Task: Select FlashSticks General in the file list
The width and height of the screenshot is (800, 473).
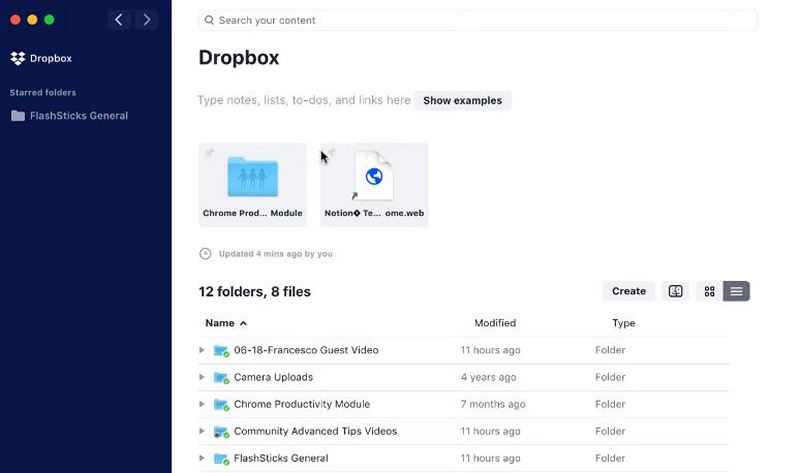Action: [x=281, y=458]
